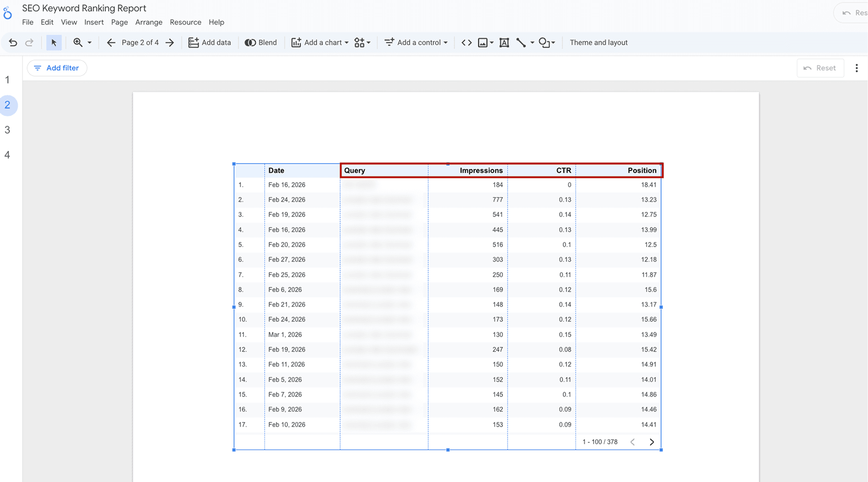Screen dimensions: 868x482
Task: Select the text box tool
Action: 504,42
